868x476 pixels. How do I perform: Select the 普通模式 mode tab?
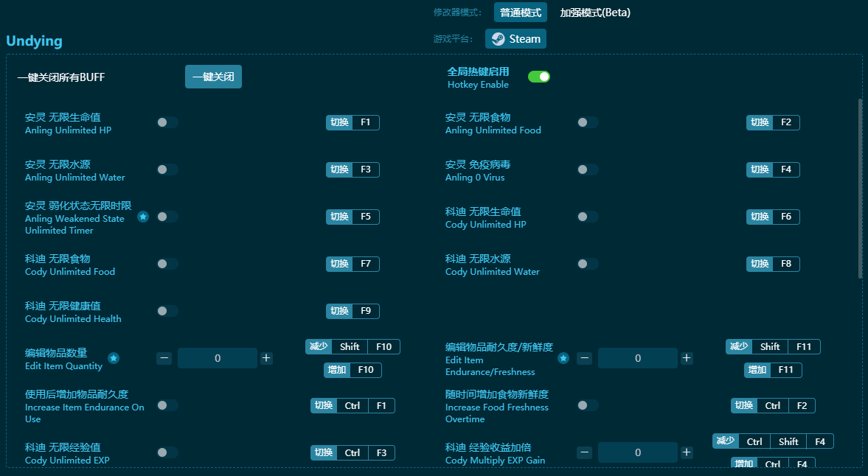coord(519,13)
